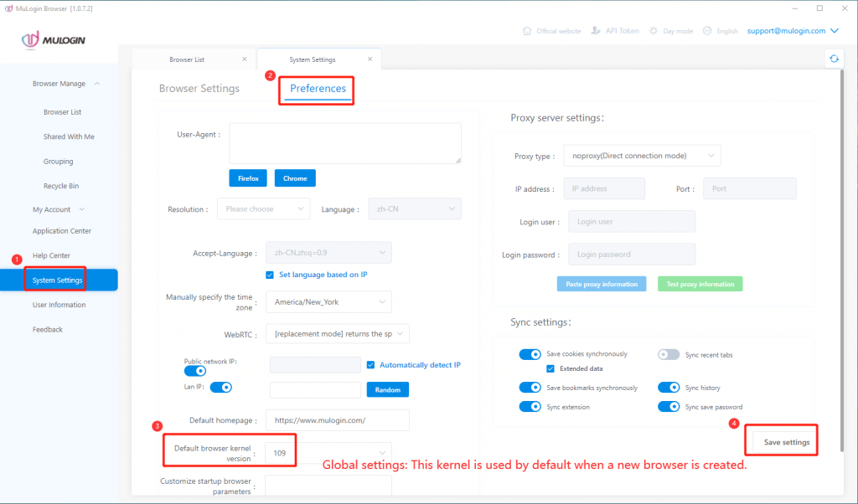The height and width of the screenshot is (504, 858).
Task: Click the Official website home icon
Action: (526, 31)
